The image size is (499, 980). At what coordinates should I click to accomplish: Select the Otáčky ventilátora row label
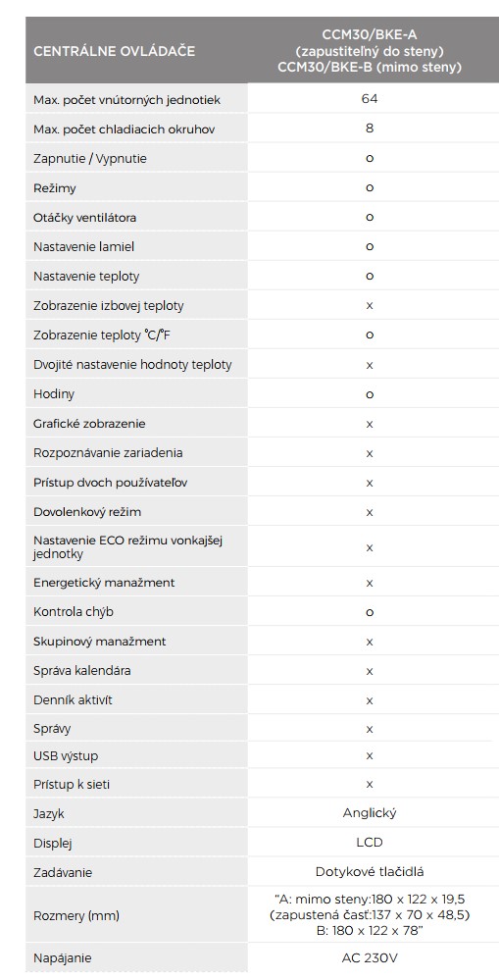(x=84, y=218)
